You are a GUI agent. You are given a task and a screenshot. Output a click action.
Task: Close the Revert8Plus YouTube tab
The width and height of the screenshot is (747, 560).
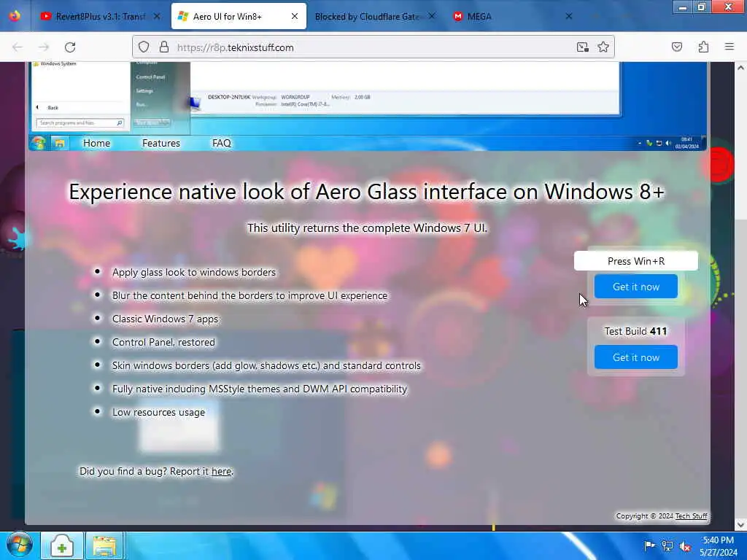point(157,16)
